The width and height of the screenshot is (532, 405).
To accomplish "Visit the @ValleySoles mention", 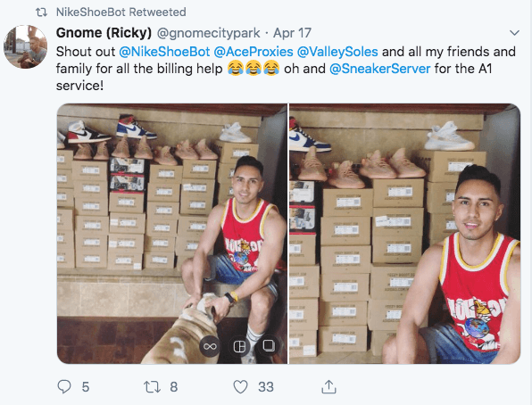I will (x=337, y=52).
